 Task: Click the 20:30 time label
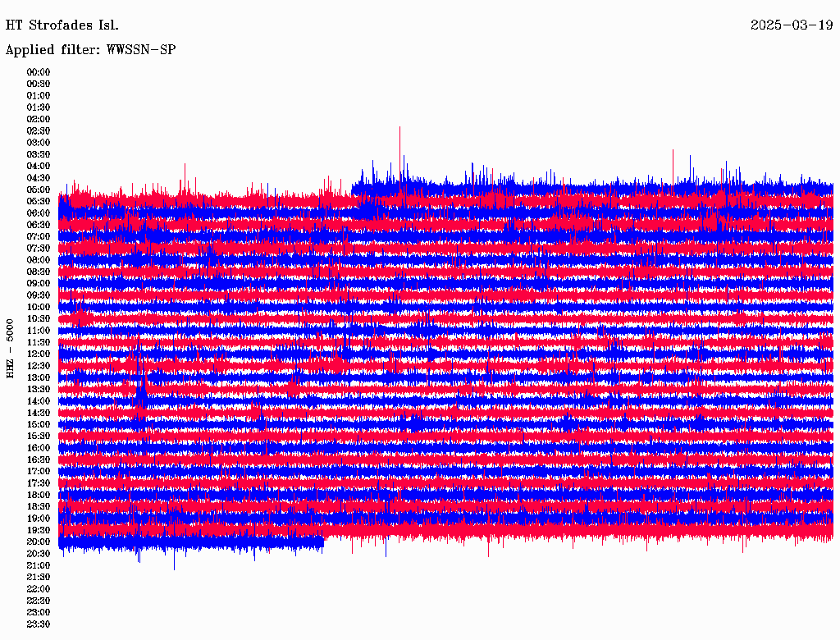point(39,554)
